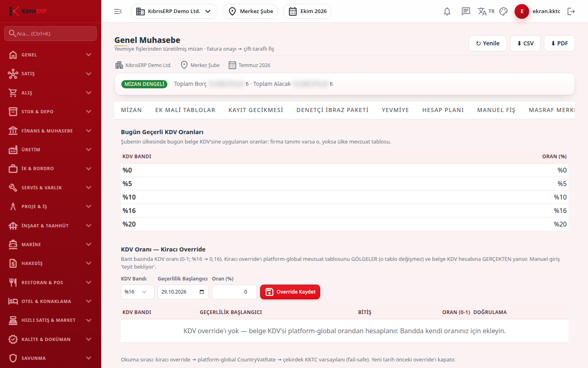The height and width of the screenshot is (368, 588).
Task: Click the Merkez Şube selector
Action: click(x=250, y=11)
